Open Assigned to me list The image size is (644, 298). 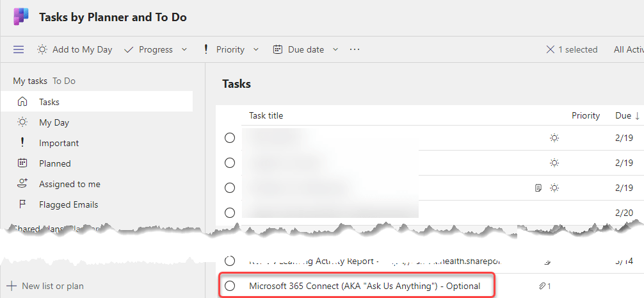(x=69, y=184)
